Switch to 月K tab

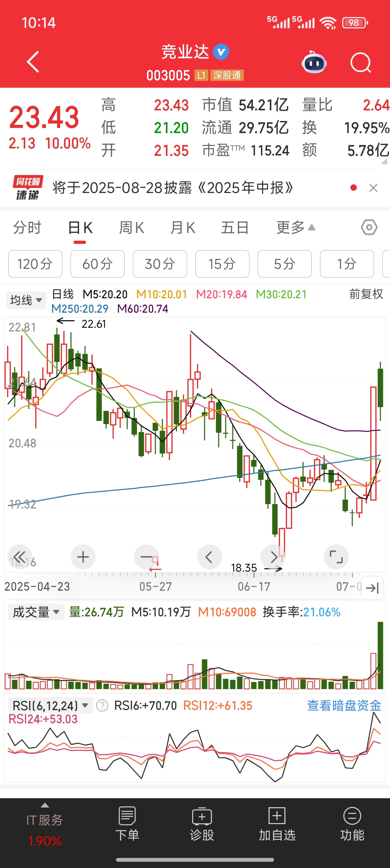(x=183, y=228)
